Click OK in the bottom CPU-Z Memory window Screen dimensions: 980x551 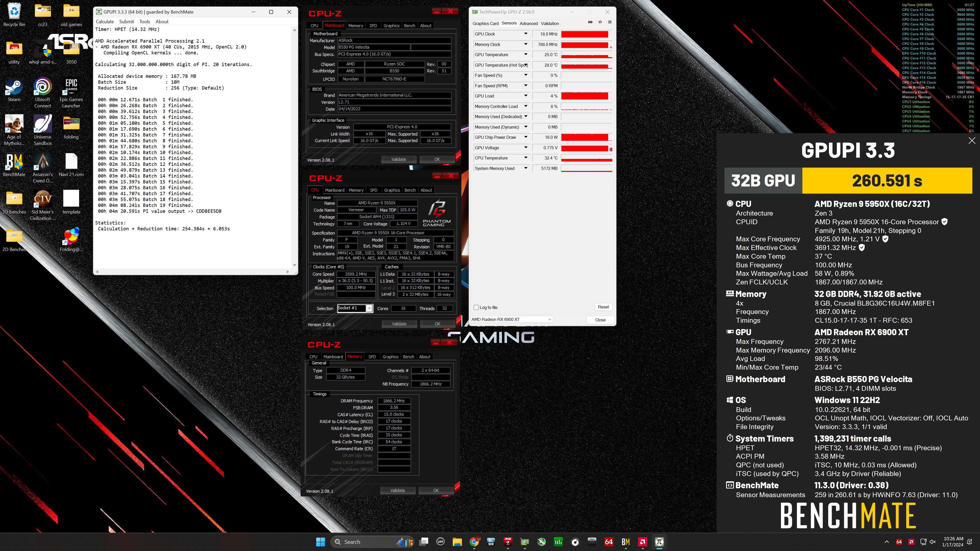(x=436, y=491)
